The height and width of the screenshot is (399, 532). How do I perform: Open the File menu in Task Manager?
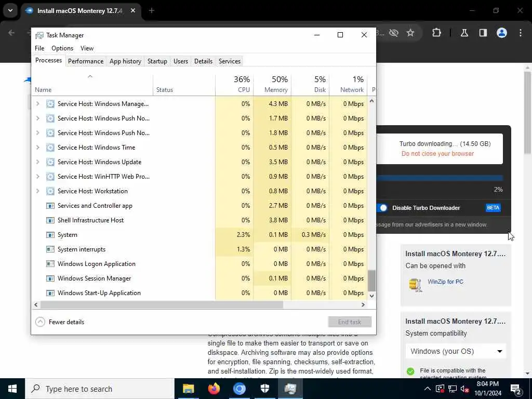(39, 48)
